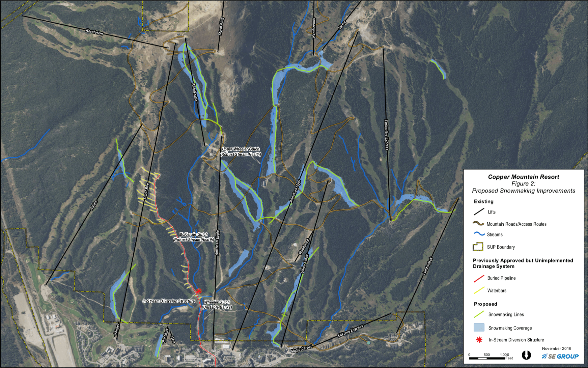Click the 'Streams' legend text

tap(495, 234)
